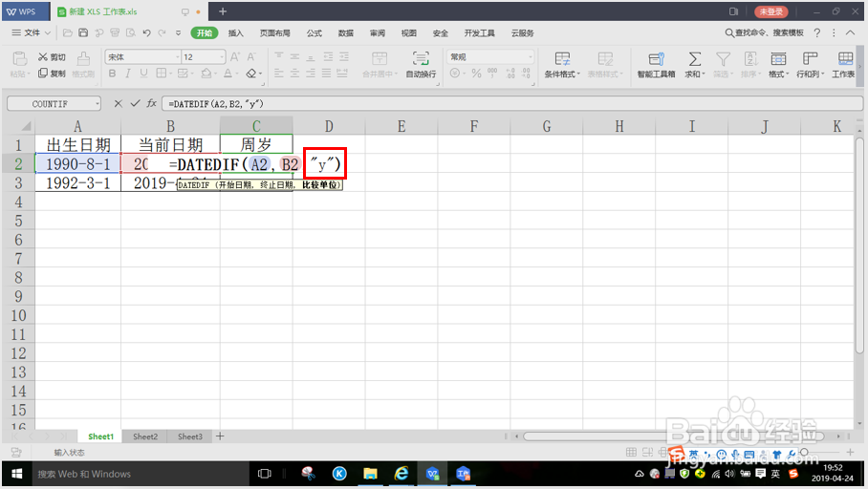Switch to the Data (数据) tab
This screenshot has width=868, height=489.
346,33
